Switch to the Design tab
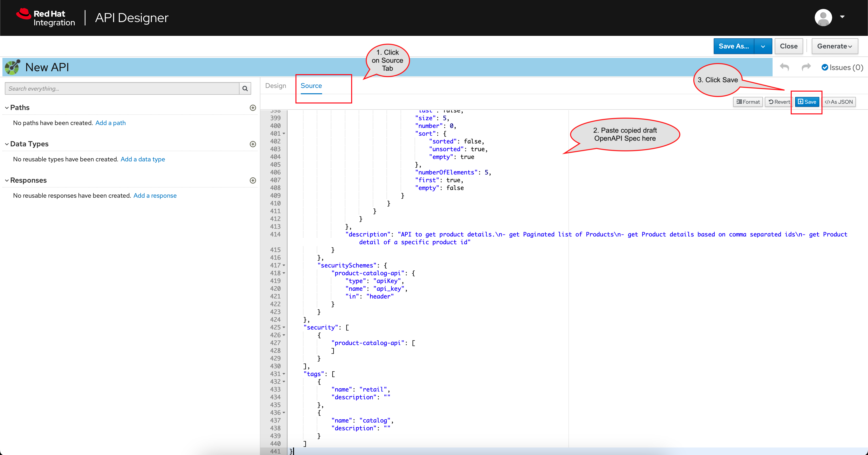Screen dimensions: 868x455 tap(276, 86)
